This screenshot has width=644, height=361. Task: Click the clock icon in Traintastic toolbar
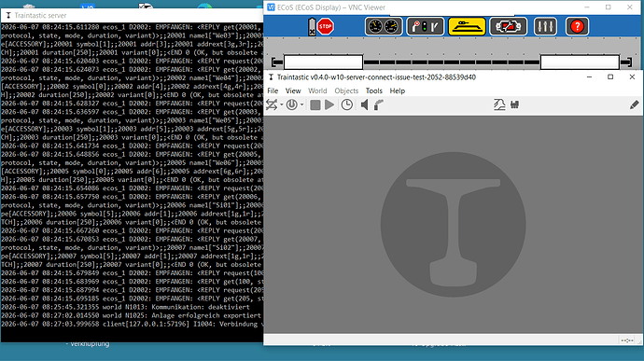346,105
